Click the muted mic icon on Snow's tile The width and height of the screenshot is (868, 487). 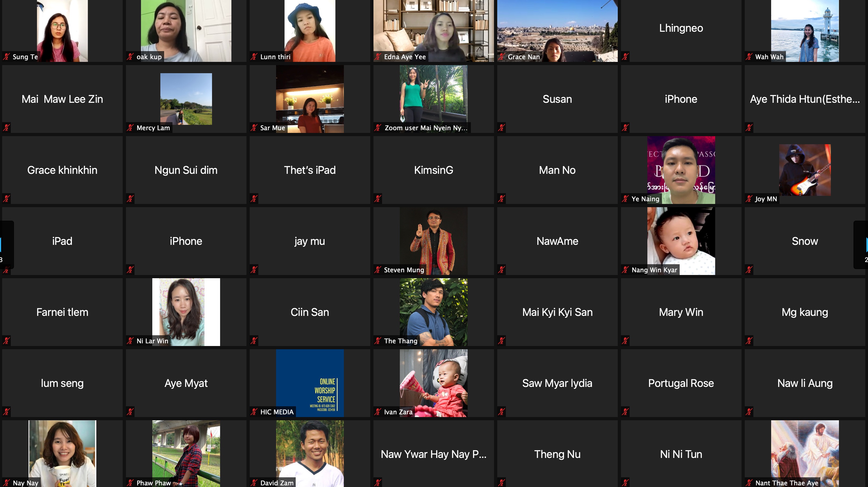click(x=749, y=270)
